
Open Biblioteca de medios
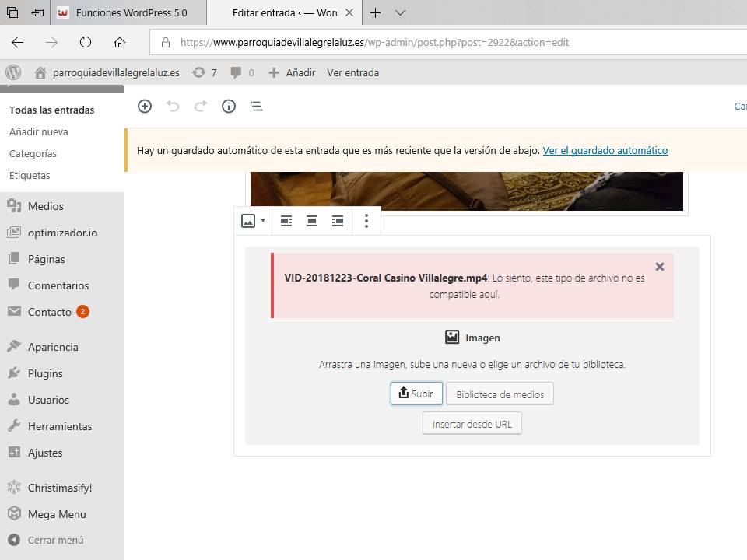[500, 394]
